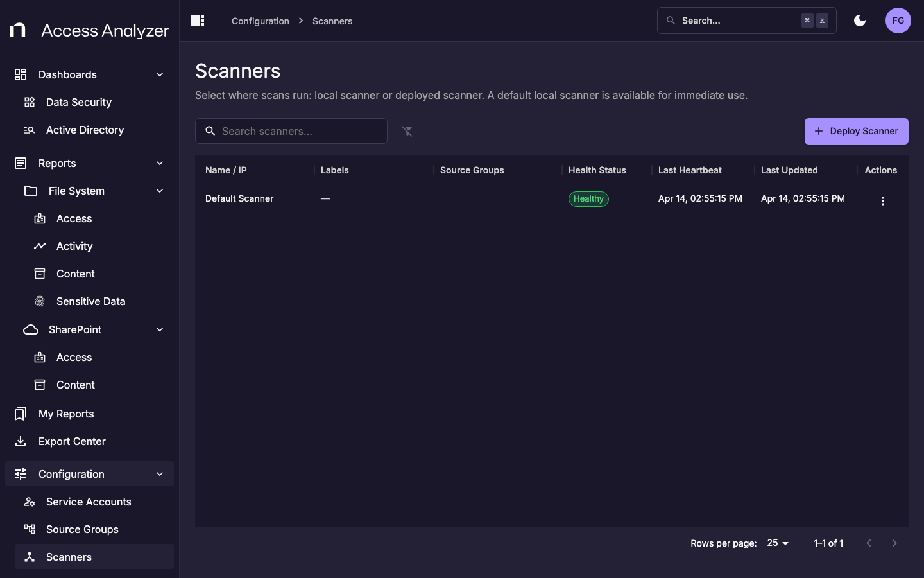The height and width of the screenshot is (578, 924).
Task: Open the FG user avatar menu
Action: coord(898,21)
